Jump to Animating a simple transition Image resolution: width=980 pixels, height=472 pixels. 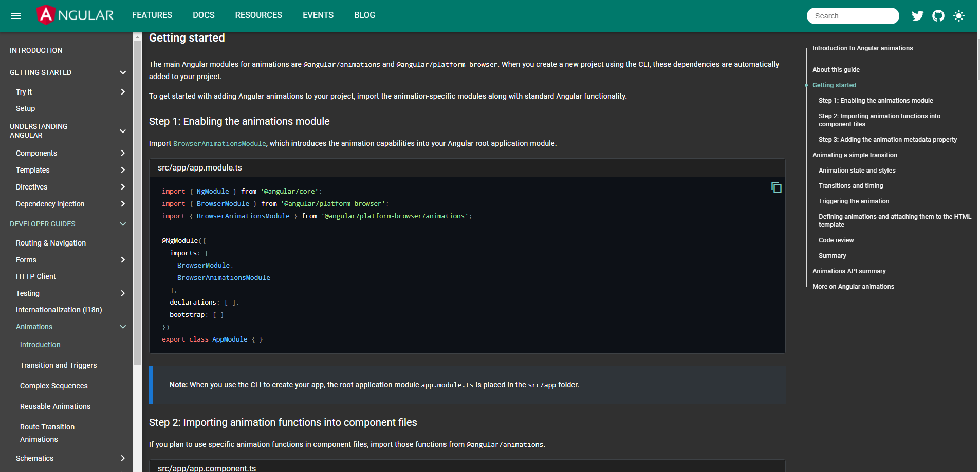tap(855, 155)
